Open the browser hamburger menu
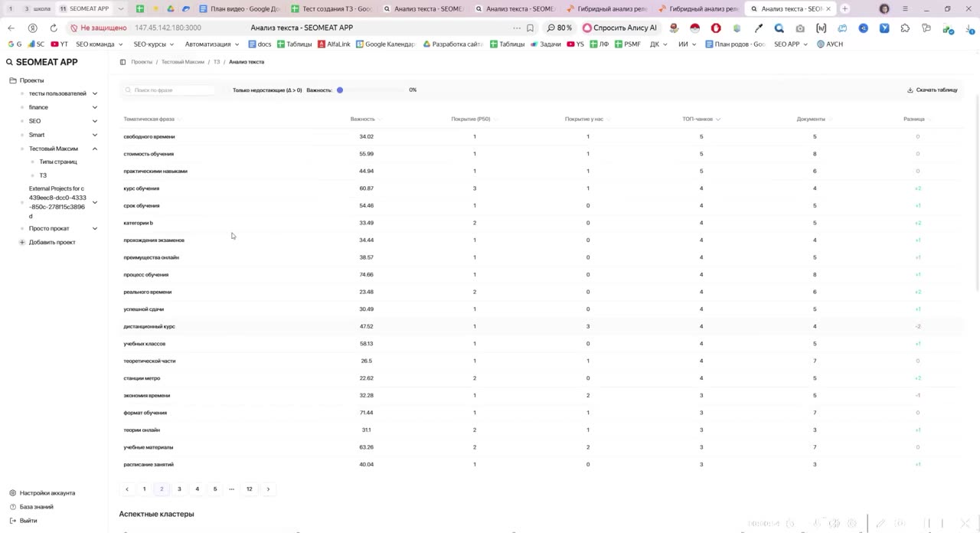Image resolution: width=980 pixels, height=533 pixels. click(x=906, y=9)
